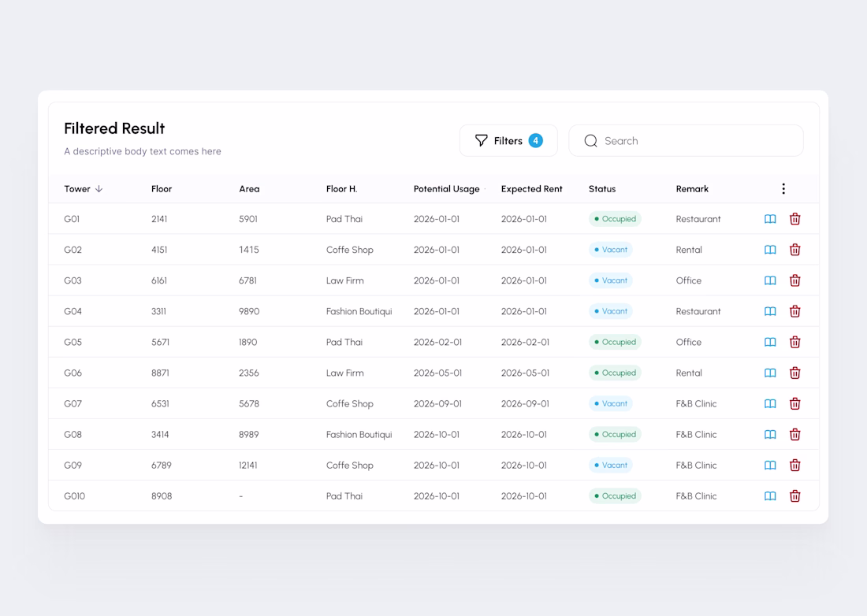Click the Status column header
This screenshot has height=616, width=867.
pyautogui.click(x=602, y=189)
